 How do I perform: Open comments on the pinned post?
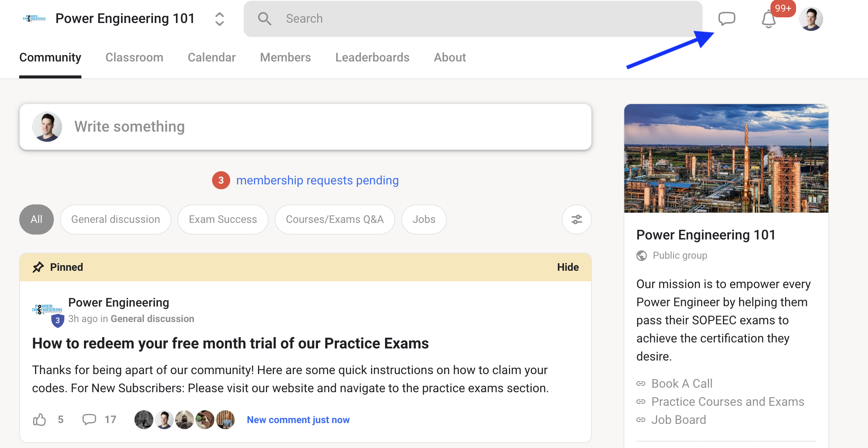[89, 419]
